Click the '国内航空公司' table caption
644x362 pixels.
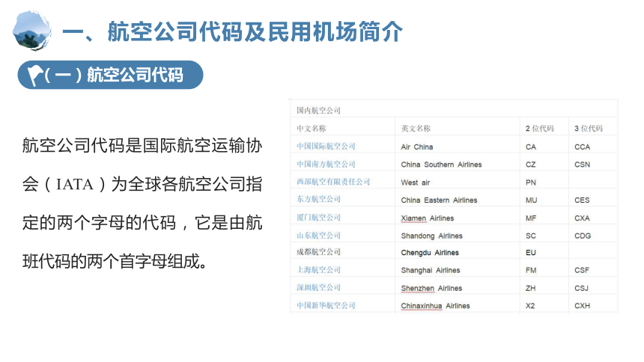(318, 111)
